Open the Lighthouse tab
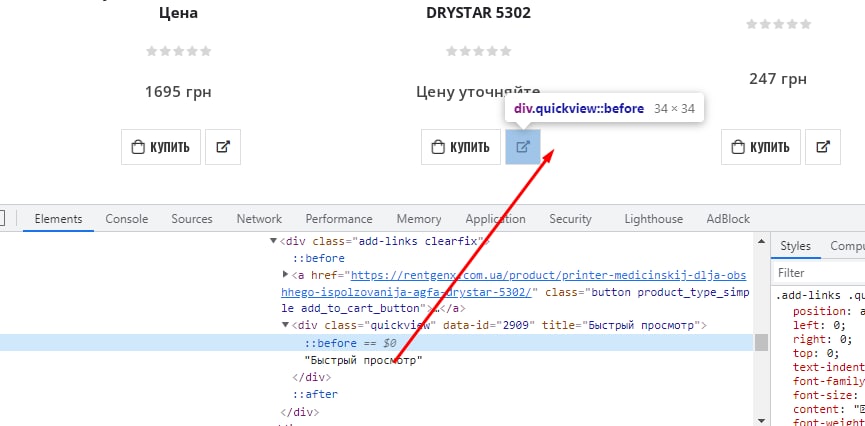Screen dimensions: 865x426 (654, 219)
